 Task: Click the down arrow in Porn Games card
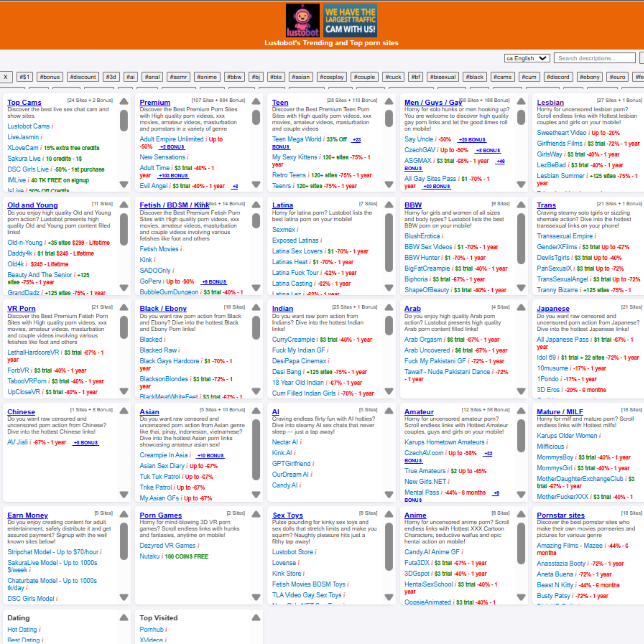[x=256, y=597]
